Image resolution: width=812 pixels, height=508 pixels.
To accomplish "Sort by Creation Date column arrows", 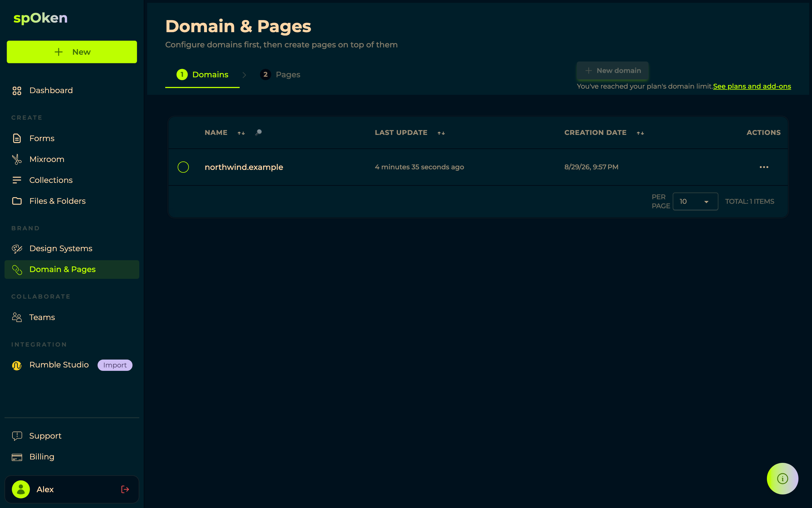I will click(x=640, y=133).
